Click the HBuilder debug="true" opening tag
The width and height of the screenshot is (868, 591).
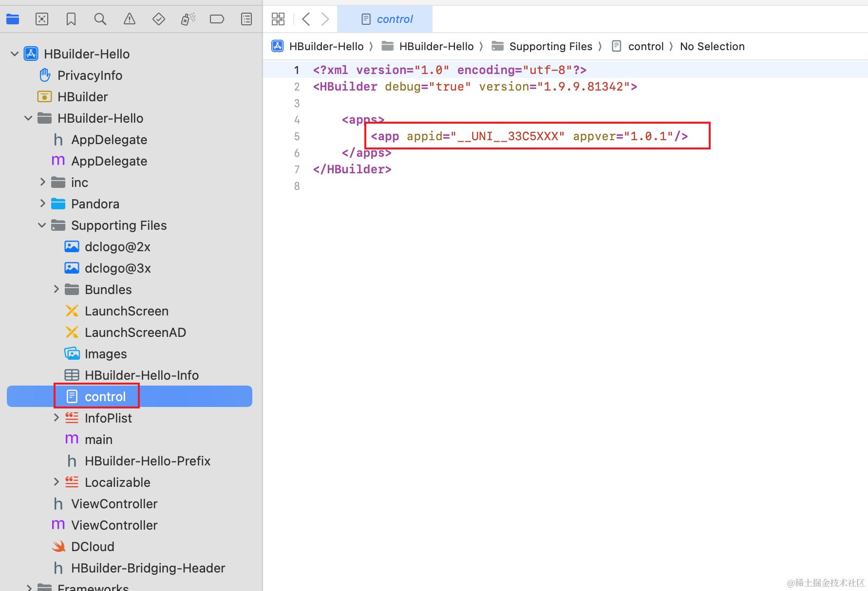coord(475,87)
